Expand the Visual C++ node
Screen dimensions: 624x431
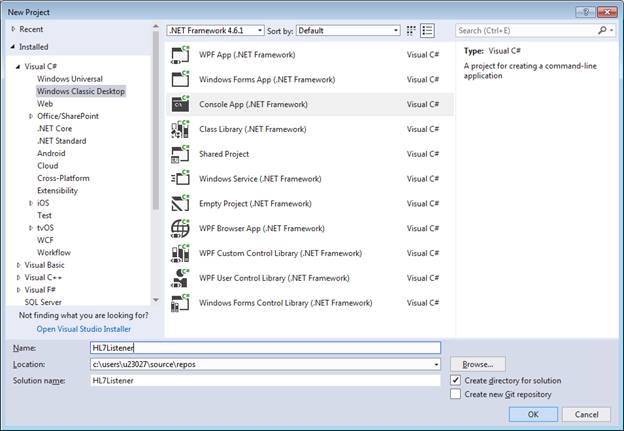pos(18,277)
